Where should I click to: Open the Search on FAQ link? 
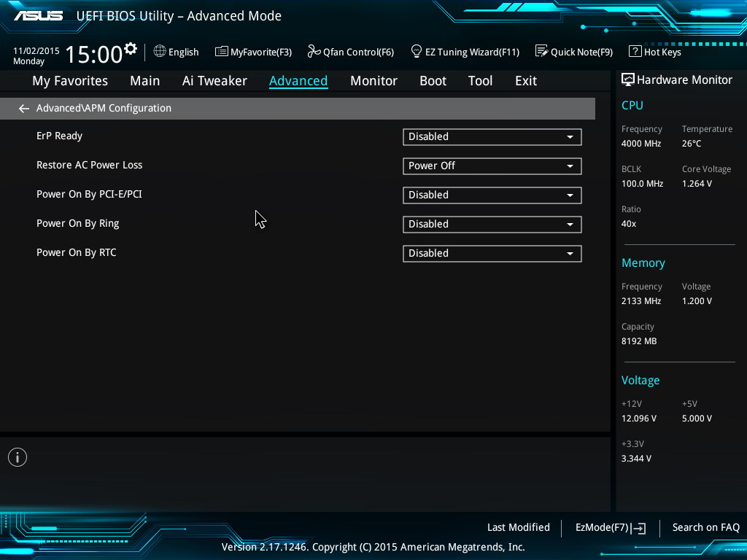705,527
